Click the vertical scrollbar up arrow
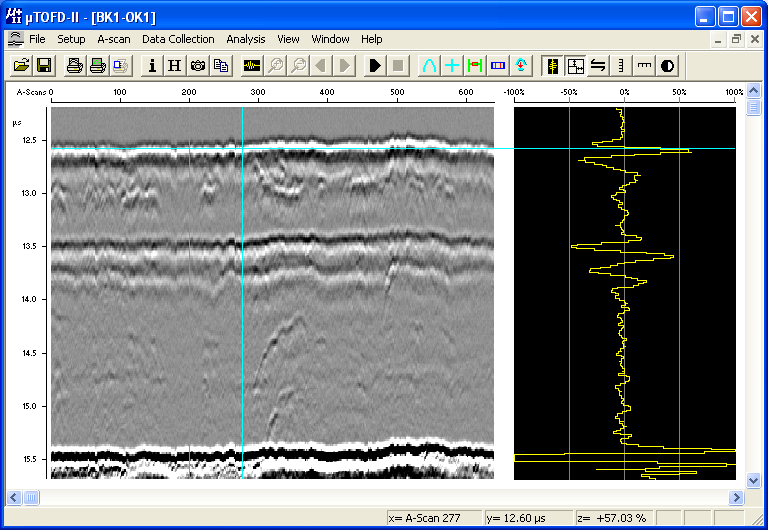 [x=753, y=91]
